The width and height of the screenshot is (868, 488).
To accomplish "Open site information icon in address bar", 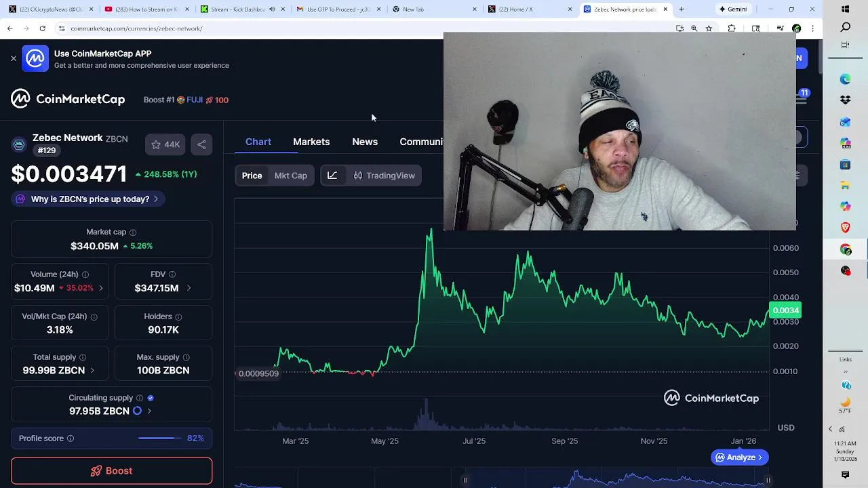I will click(61, 28).
